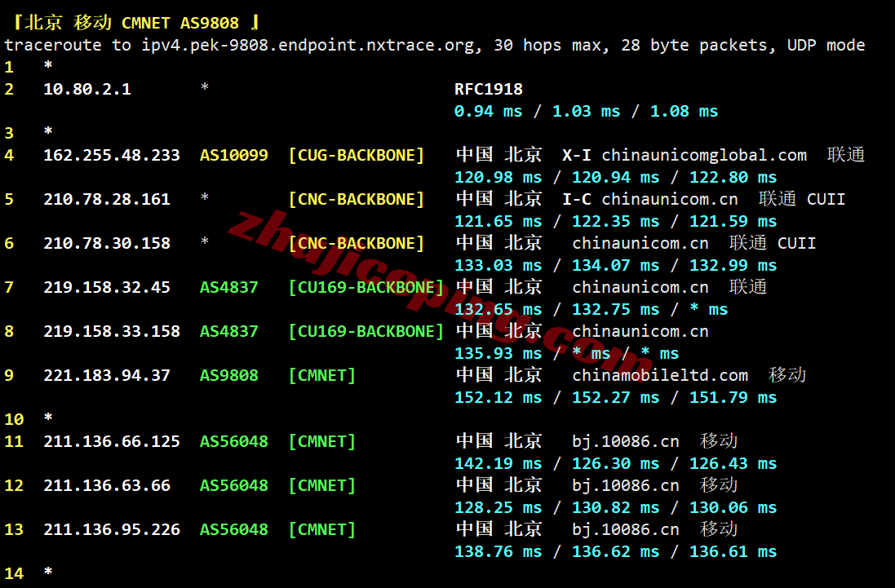
Task: Select the first [CNC-BACKBONE] tag
Action: pos(357,199)
